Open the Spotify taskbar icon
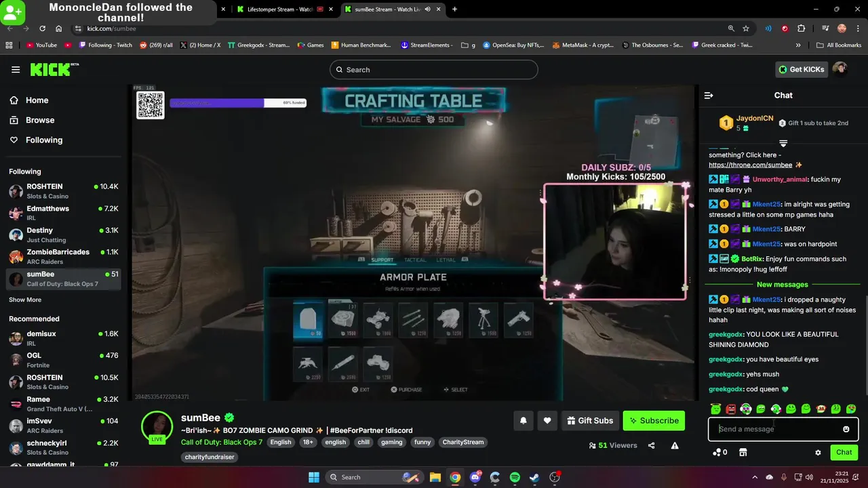 pos(515,477)
